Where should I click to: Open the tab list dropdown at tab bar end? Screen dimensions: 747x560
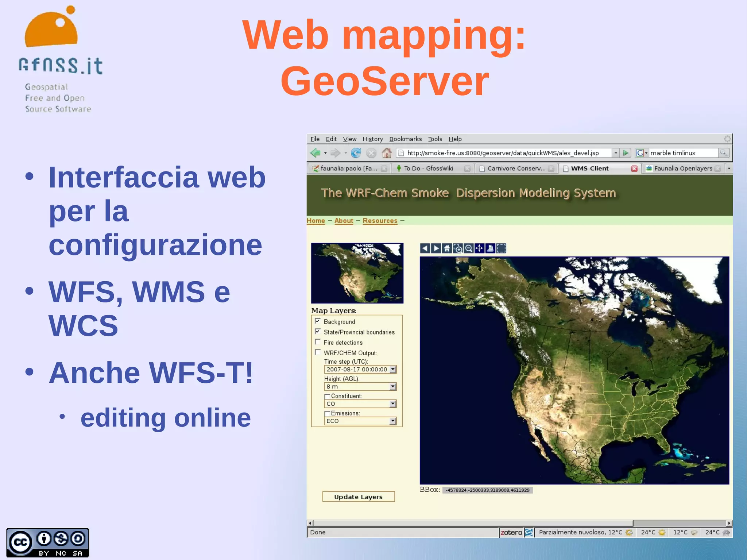click(729, 169)
